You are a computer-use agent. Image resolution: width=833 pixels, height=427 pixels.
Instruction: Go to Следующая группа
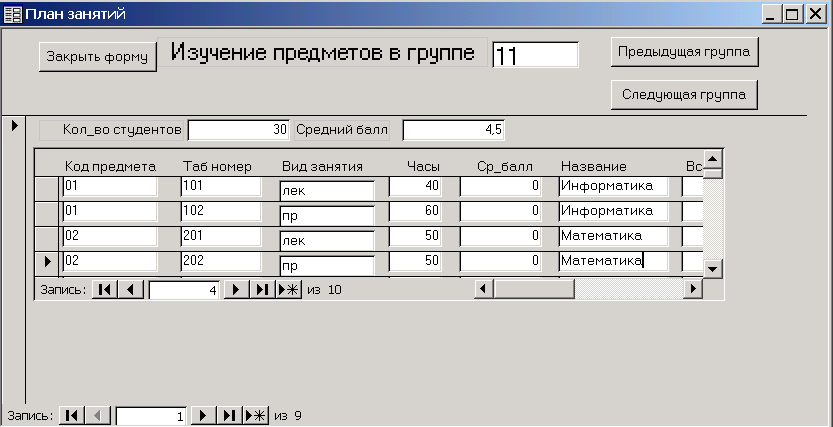[x=684, y=95]
